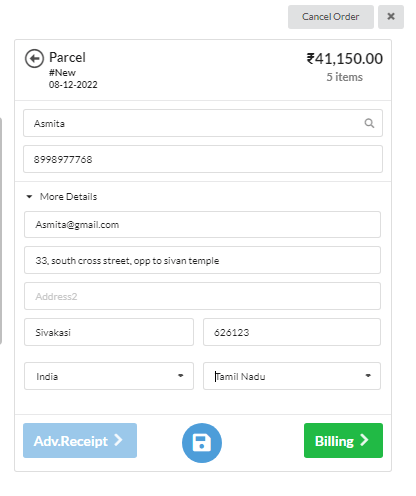
Task: Click the customer name field showing Asmita
Action: 203,123
